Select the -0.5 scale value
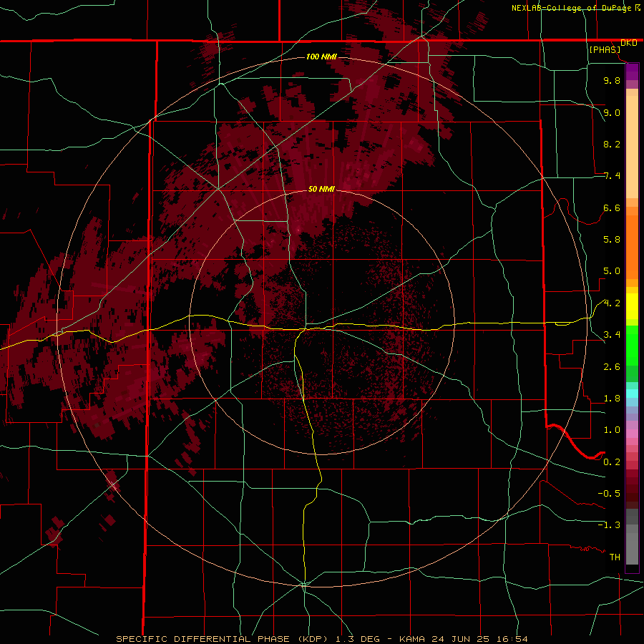The image size is (644, 644). (x=609, y=494)
